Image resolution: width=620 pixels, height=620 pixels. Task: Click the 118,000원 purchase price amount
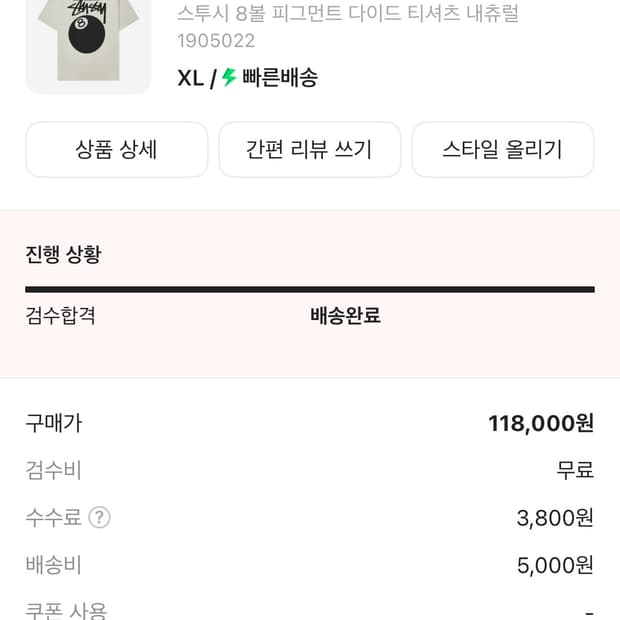click(x=540, y=423)
